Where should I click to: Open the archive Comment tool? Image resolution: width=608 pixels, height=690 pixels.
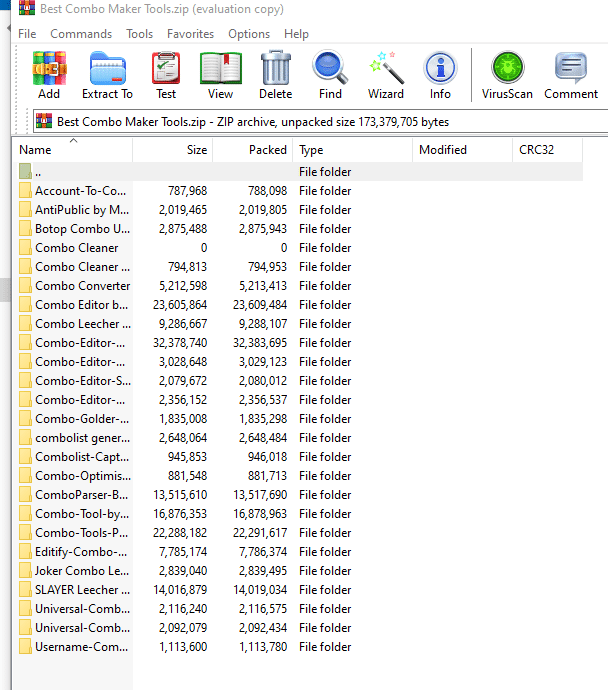(571, 75)
